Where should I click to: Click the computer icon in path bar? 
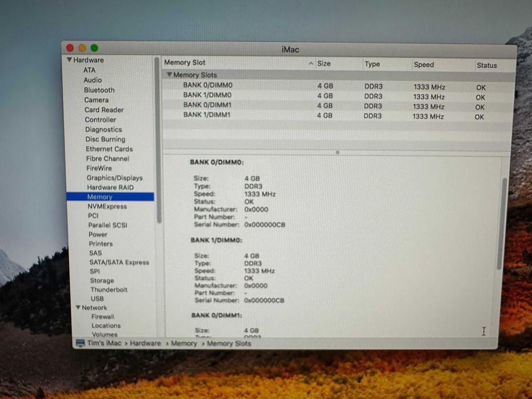coord(80,343)
